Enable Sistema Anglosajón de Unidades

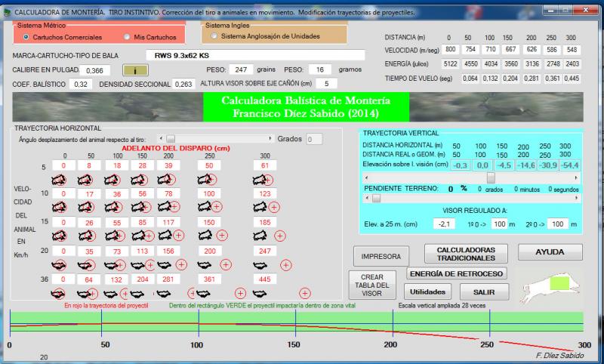pyautogui.click(x=215, y=36)
